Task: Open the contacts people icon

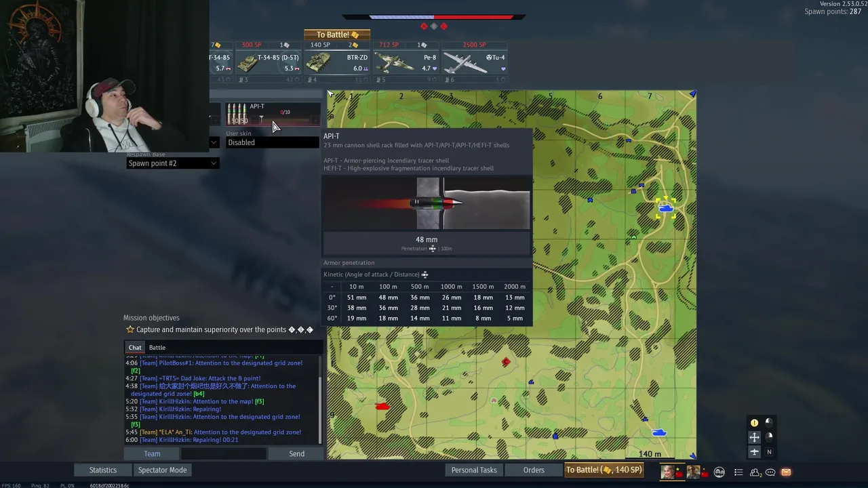Action: point(755,472)
